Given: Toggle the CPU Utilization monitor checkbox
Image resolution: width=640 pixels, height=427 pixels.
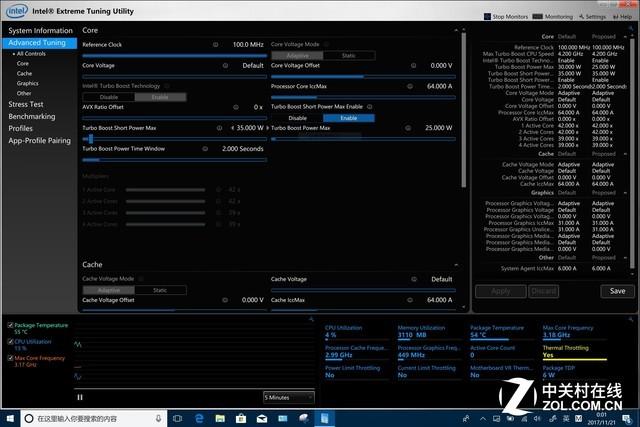Looking at the screenshot, I should click(x=10, y=342).
